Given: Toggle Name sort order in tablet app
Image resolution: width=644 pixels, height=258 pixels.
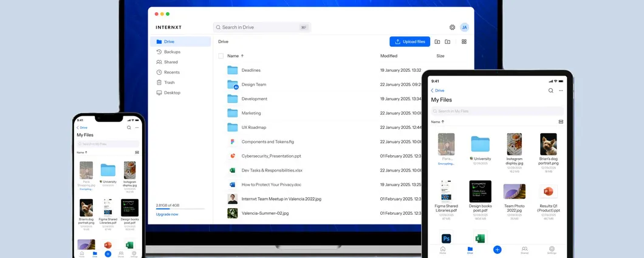Looking at the screenshot, I should (437, 122).
